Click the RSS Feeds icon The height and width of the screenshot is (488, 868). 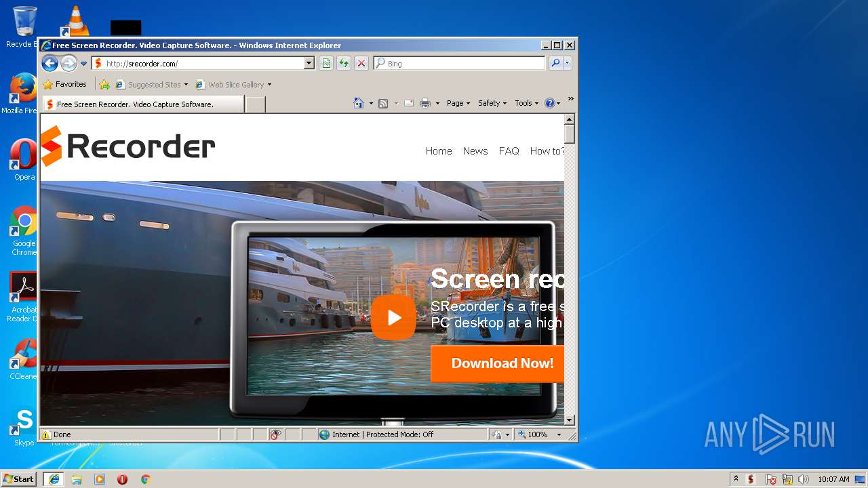[x=383, y=103]
